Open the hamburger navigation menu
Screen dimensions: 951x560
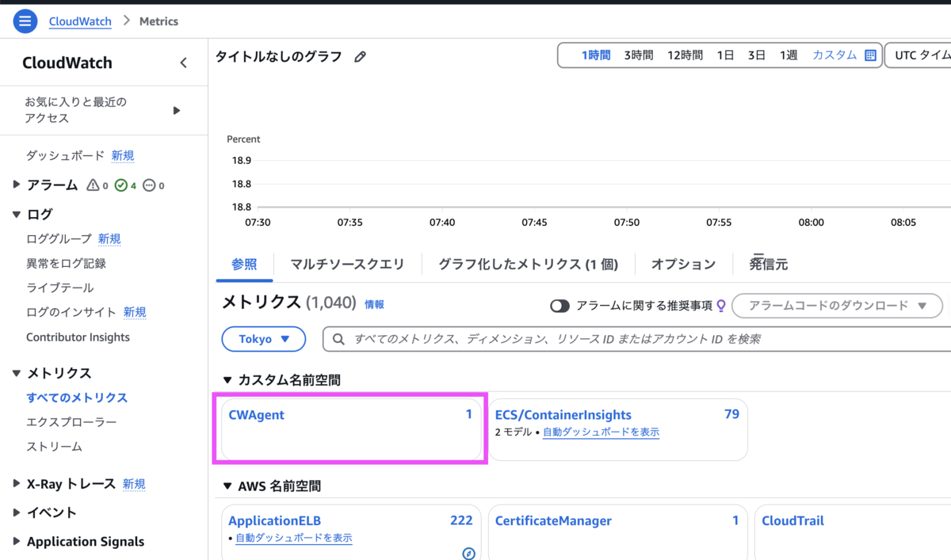click(x=25, y=21)
